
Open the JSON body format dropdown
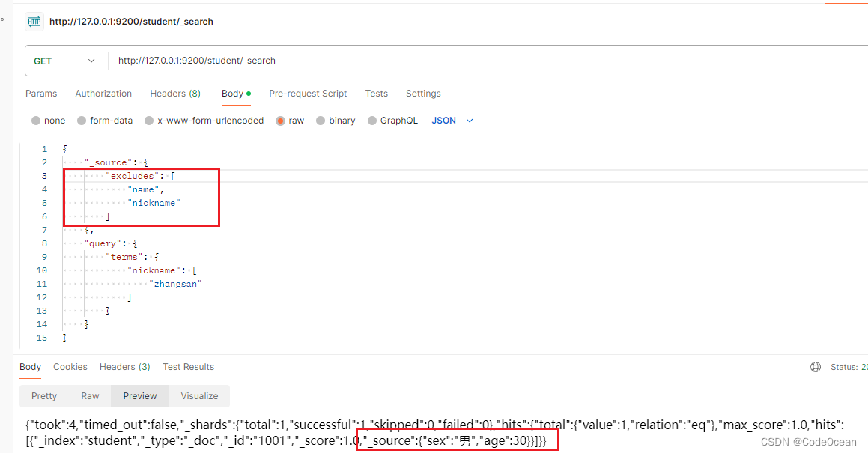(452, 120)
